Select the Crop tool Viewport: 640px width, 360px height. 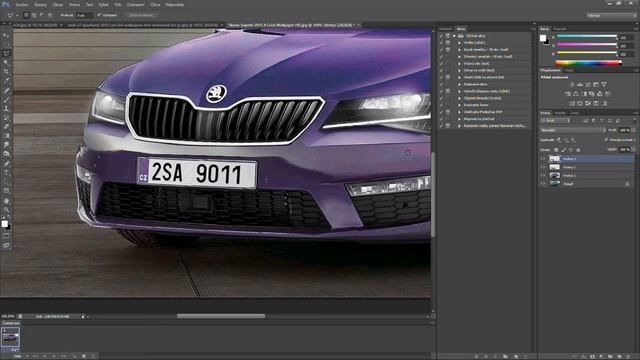click(x=6, y=72)
